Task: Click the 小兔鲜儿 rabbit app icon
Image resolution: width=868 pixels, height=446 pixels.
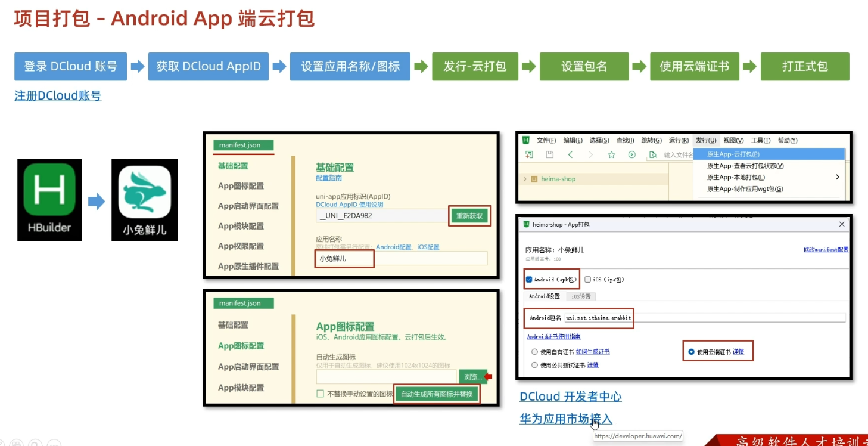Action: click(145, 200)
